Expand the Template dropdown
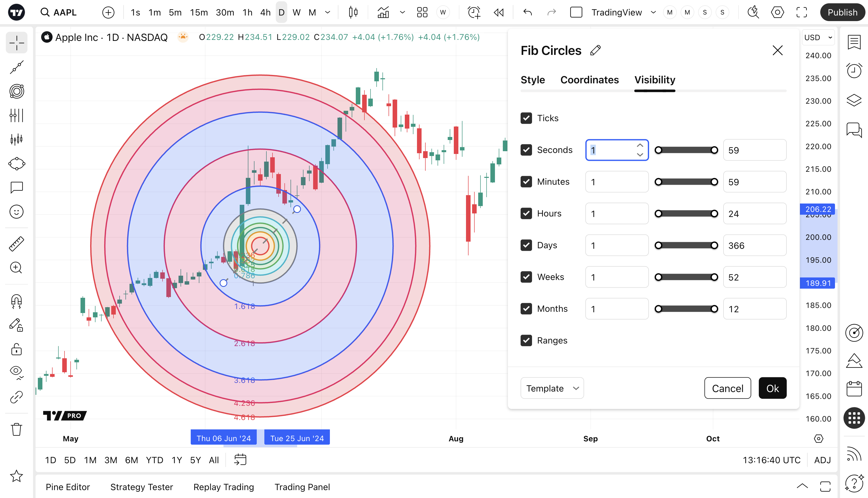 552,388
